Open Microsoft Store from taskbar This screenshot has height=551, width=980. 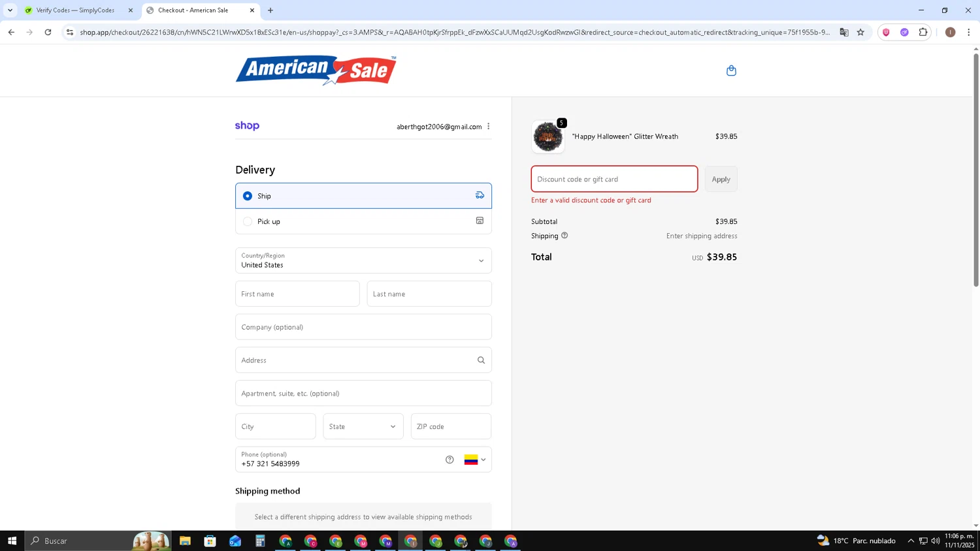point(210,541)
